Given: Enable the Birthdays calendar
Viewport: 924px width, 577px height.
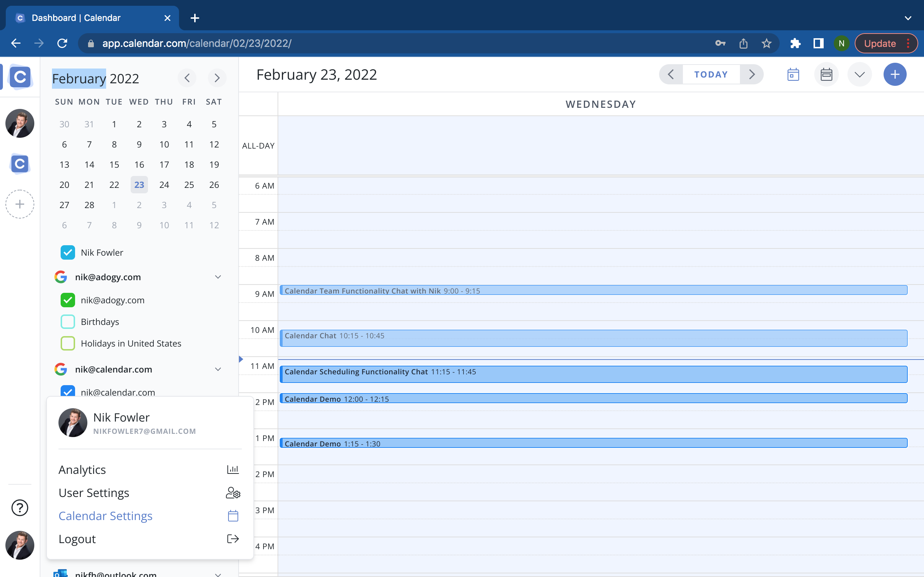Looking at the screenshot, I should pyautogui.click(x=67, y=321).
